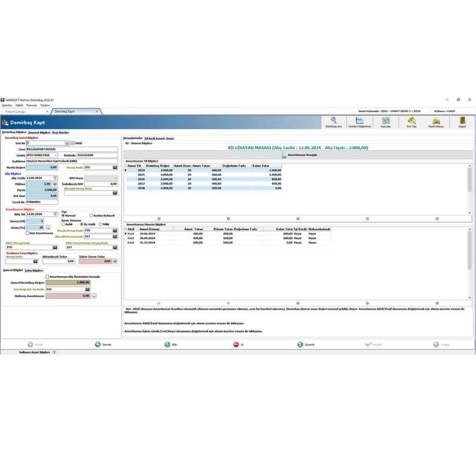Open Demirbaş Ara search tool
The height and width of the screenshot is (476, 476).
(x=333, y=122)
